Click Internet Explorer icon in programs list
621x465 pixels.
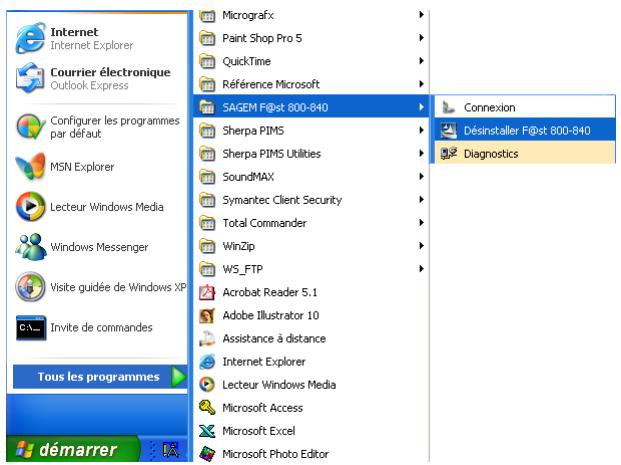[x=207, y=362]
